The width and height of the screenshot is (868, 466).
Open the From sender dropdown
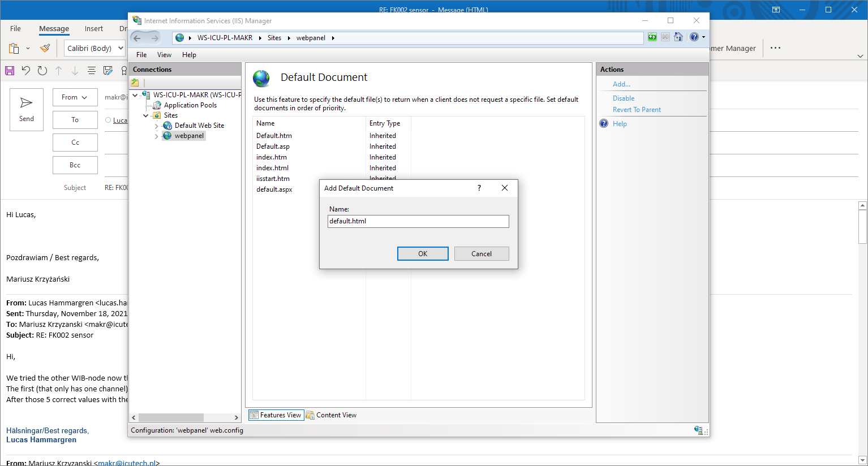click(75, 97)
